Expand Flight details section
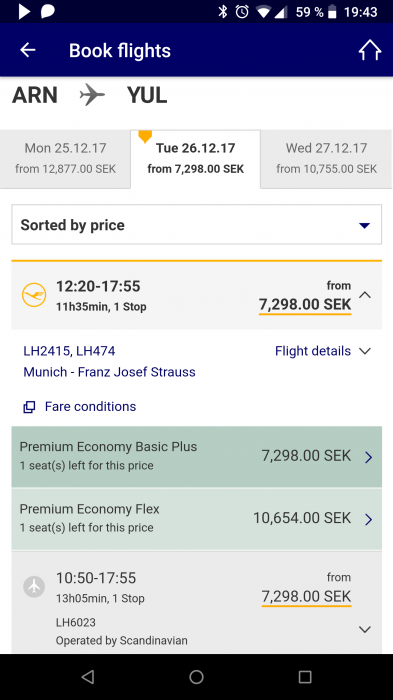The height and width of the screenshot is (700, 393). pyautogui.click(x=323, y=351)
